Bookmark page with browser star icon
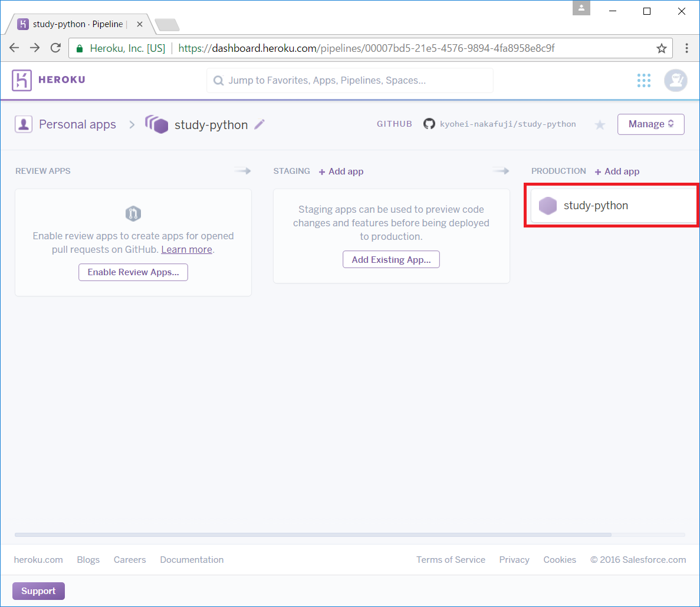The height and width of the screenshot is (607, 700). (x=661, y=48)
